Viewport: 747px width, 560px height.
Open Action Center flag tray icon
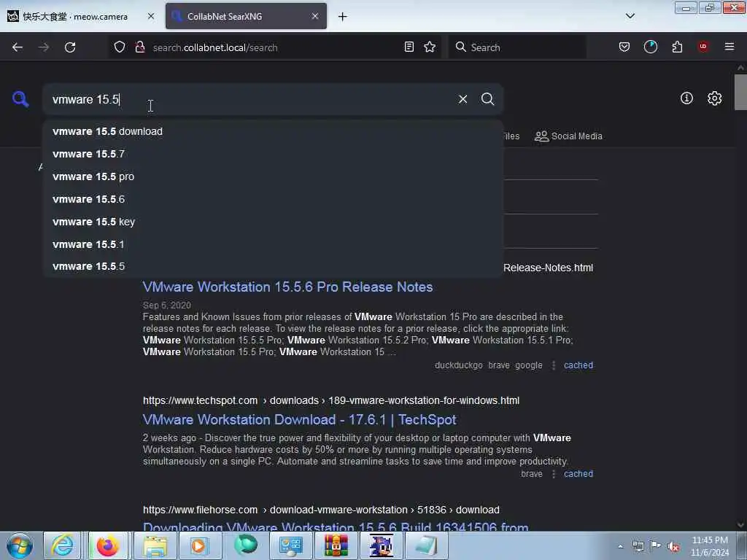656,546
